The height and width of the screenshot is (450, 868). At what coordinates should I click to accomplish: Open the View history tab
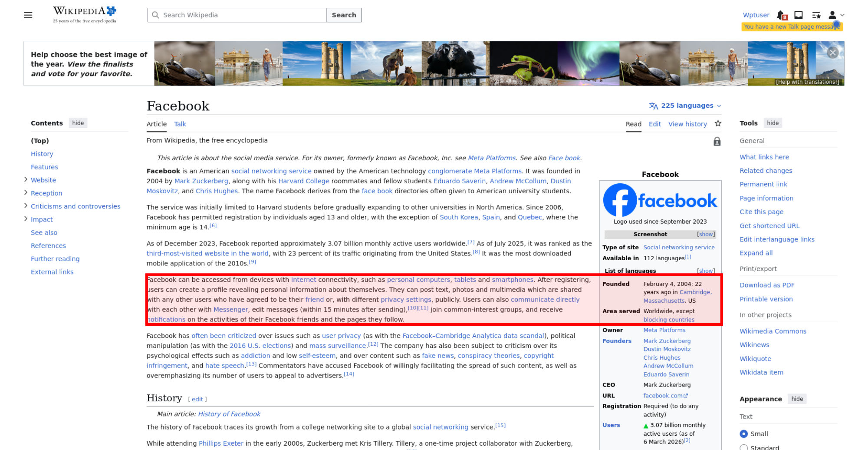tap(687, 124)
